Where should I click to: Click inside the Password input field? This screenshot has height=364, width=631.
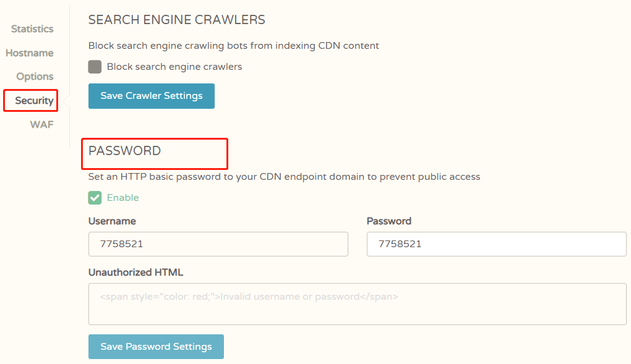496,244
